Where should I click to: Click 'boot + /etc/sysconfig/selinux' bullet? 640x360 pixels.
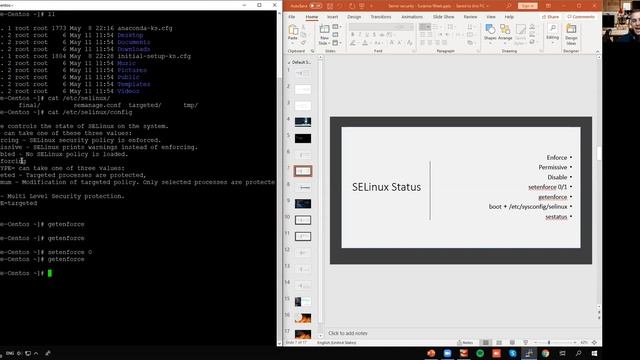point(528,207)
